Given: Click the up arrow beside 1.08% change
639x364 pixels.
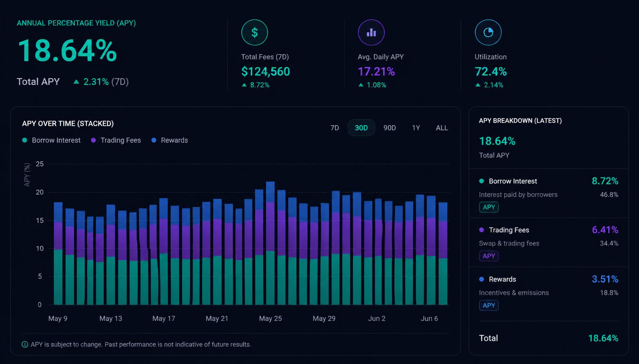Looking at the screenshot, I should click(x=361, y=85).
